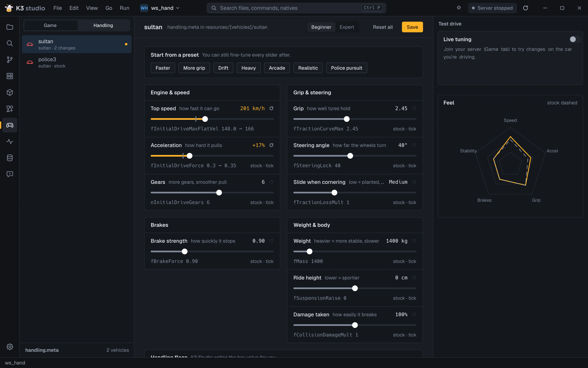The image size is (588, 368).
Task: Click the Brake strength slider handle
Action: (185, 251)
